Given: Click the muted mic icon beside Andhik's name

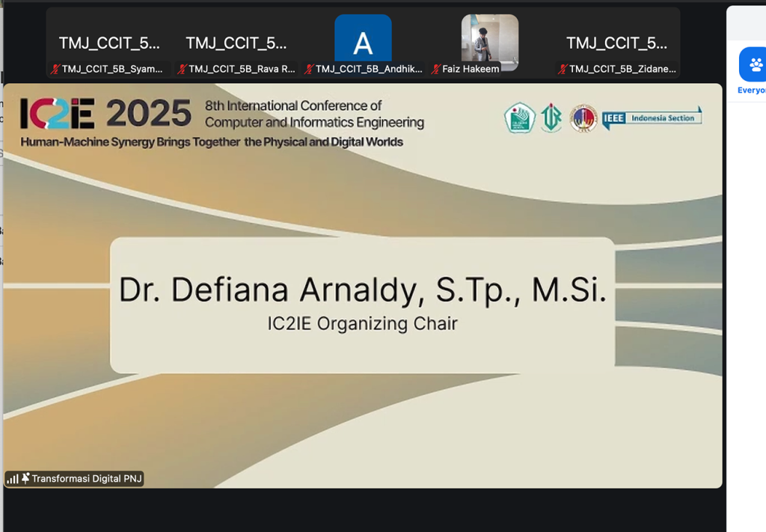Looking at the screenshot, I should tap(309, 69).
